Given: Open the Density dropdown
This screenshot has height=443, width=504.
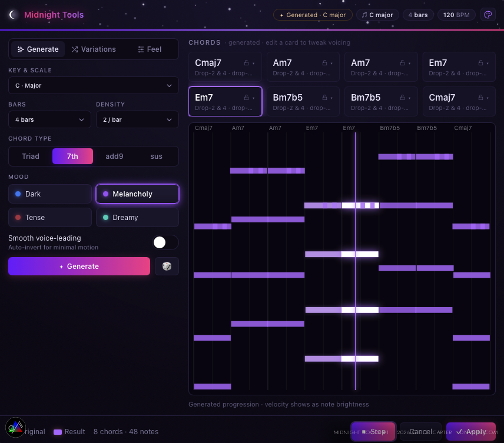Looking at the screenshot, I should [137, 119].
